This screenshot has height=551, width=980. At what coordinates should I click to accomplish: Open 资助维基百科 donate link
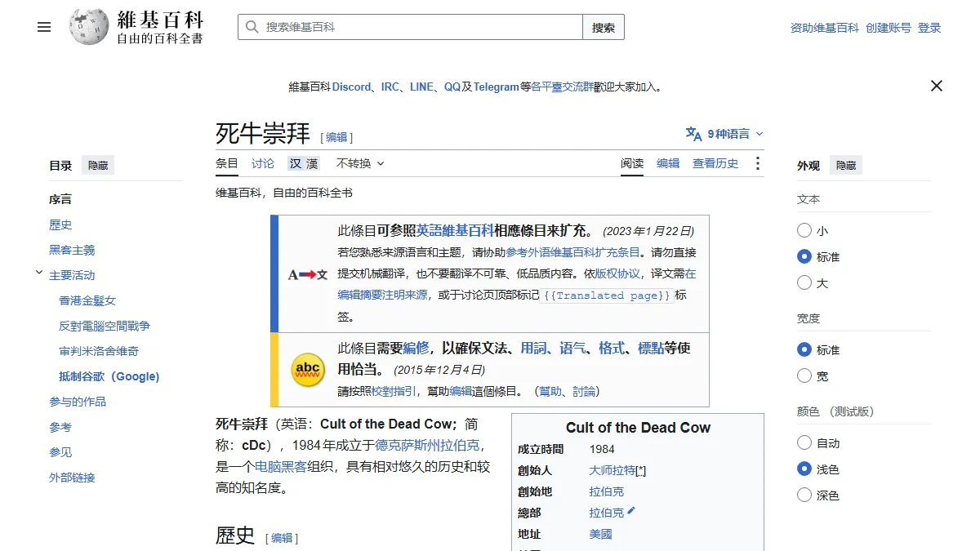click(825, 28)
